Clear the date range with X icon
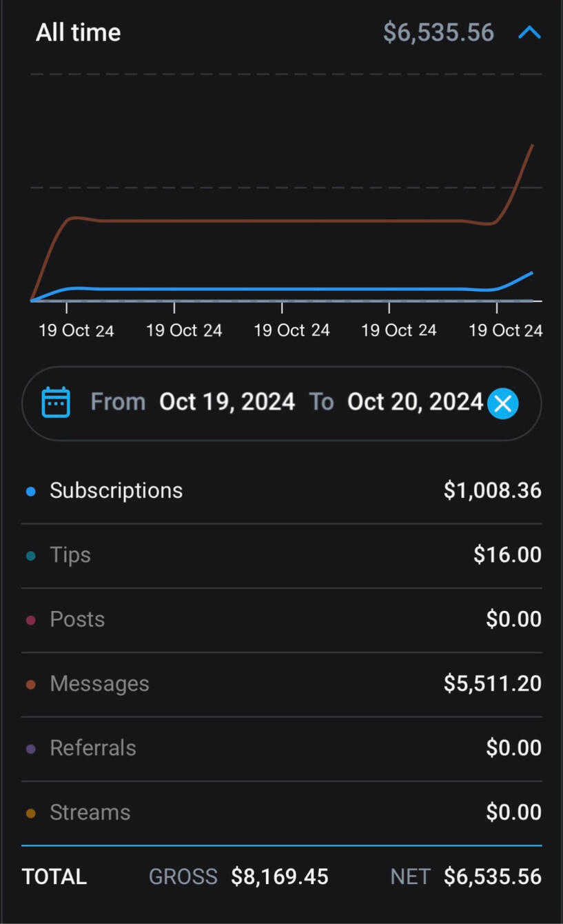563x924 pixels. tap(503, 403)
